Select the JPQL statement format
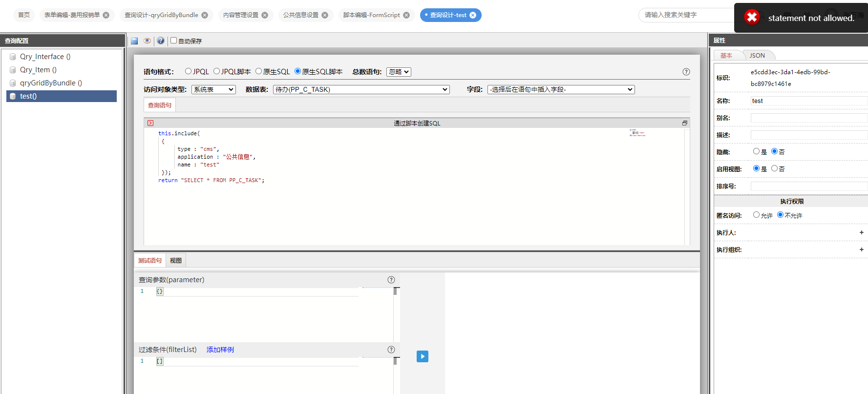Image resolution: width=868 pixels, height=394 pixels. (188, 71)
